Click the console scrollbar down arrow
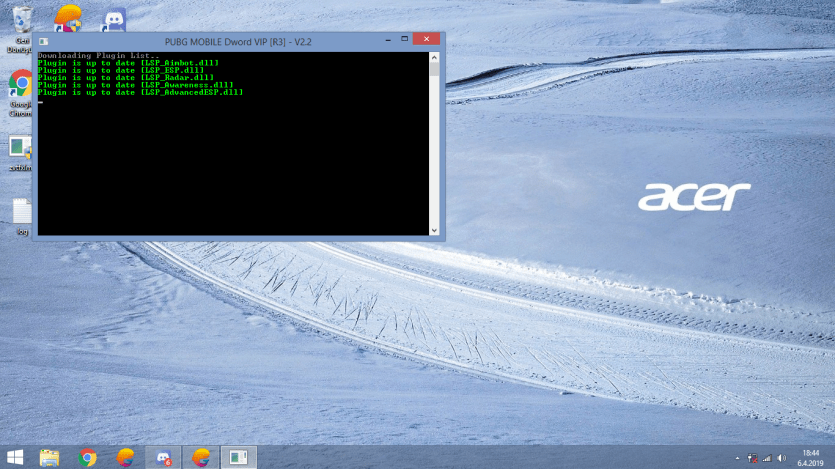 pyautogui.click(x=434, y=230)
